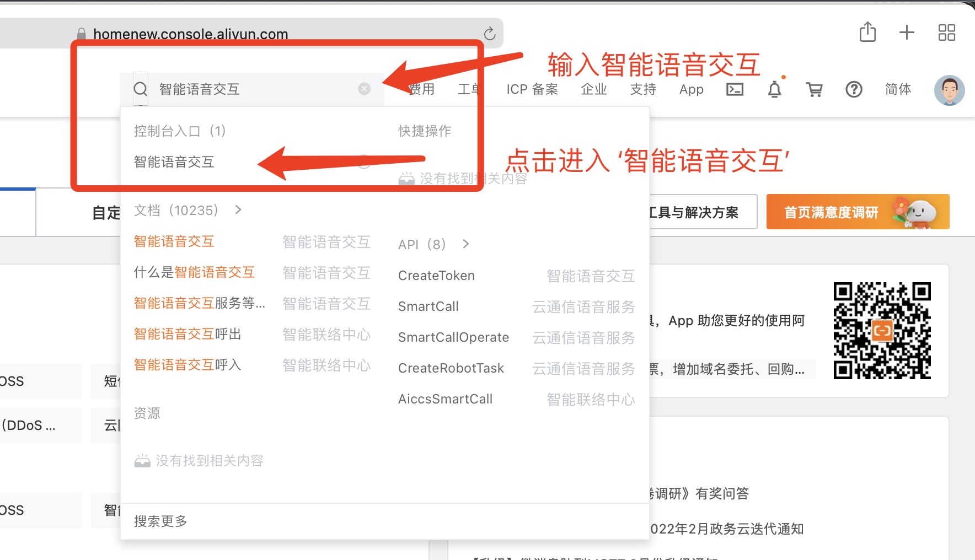975x560 pixels.
Task: Click the 快捷操作 heading
Action: (425, 131)
